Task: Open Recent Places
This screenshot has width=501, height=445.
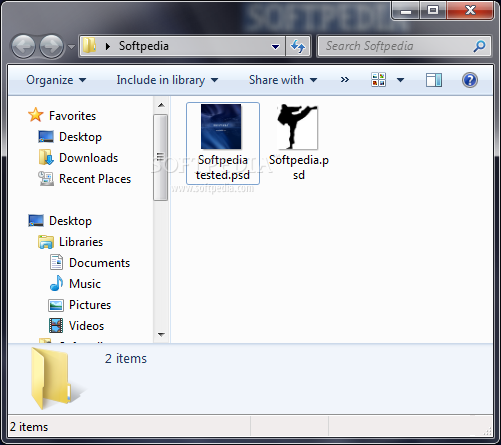Action: click(95, 179)
